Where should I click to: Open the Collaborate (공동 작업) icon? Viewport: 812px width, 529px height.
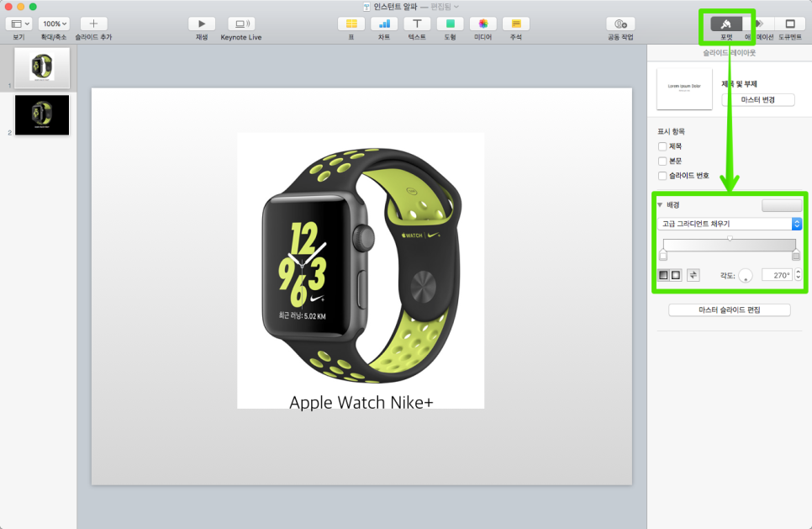620,24
